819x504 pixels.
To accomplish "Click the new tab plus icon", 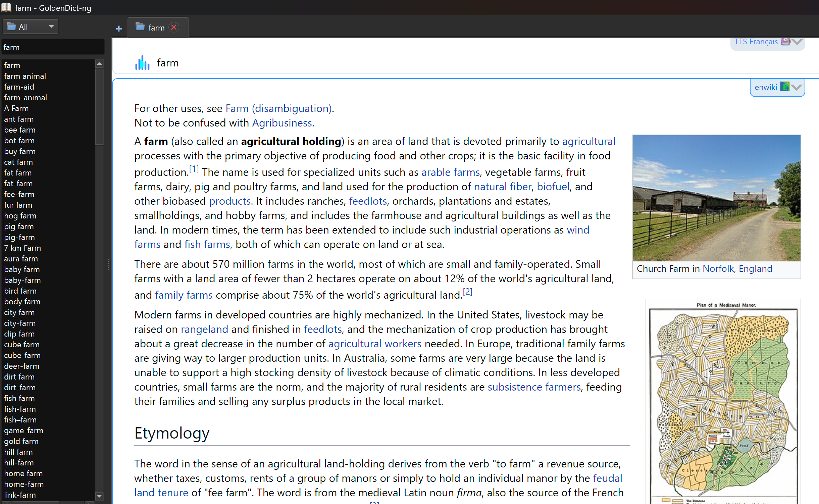I will click(118, 29).
